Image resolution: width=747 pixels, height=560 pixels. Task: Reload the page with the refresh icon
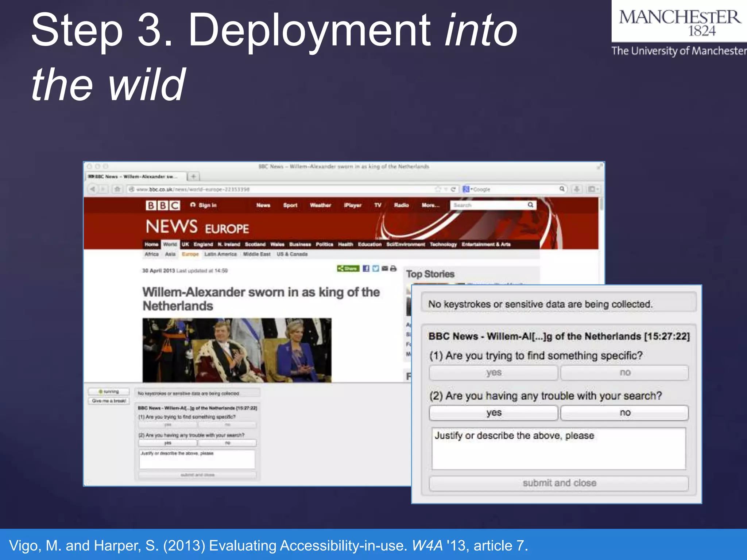pyautogui.click(x=453, y=189)
